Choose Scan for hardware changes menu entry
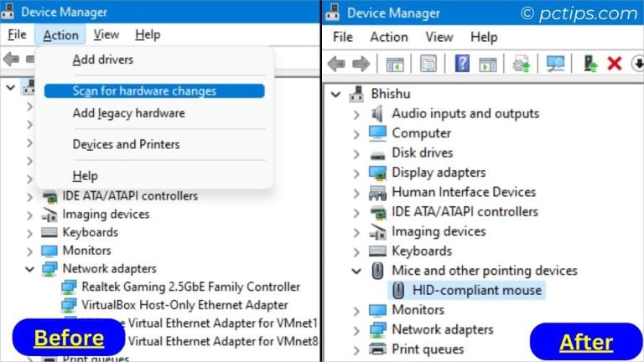 tap(144, 91)
